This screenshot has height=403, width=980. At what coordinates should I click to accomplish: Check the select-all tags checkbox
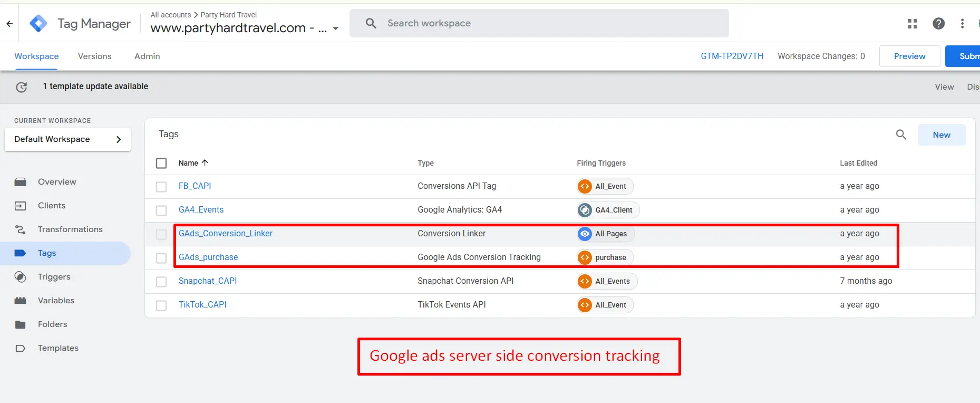coord(161,164)
